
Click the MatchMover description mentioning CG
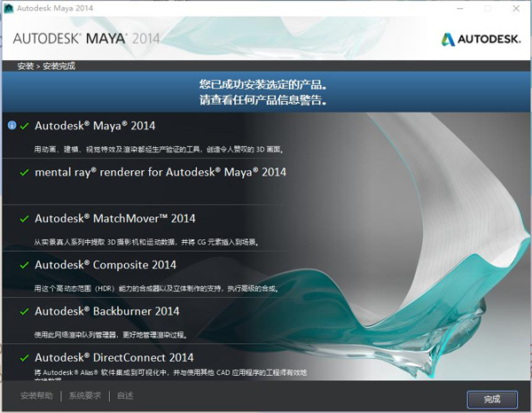pyautogui.click(x=146, y=242)
